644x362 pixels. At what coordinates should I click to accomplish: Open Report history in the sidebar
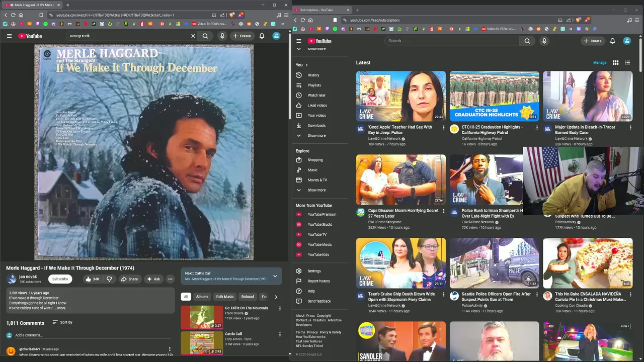319,281
